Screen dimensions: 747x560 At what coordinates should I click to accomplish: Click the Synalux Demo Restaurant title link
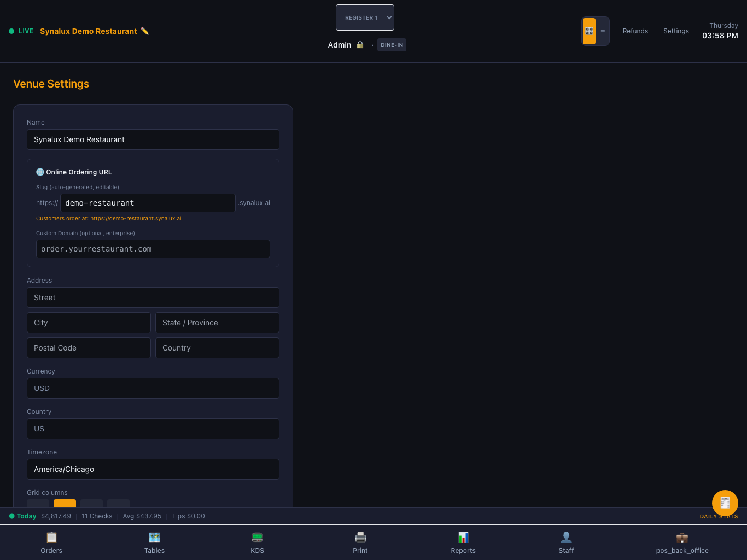coord(89,31)
